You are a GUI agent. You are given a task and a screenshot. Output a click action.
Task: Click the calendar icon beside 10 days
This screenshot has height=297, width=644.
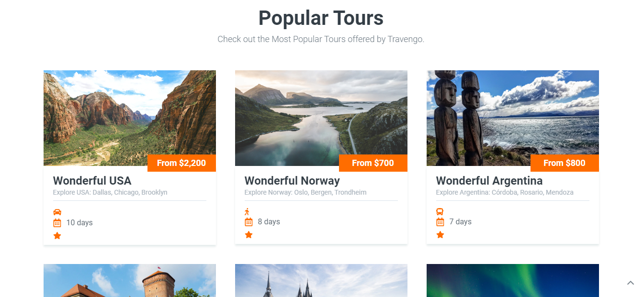click(57, 223)
